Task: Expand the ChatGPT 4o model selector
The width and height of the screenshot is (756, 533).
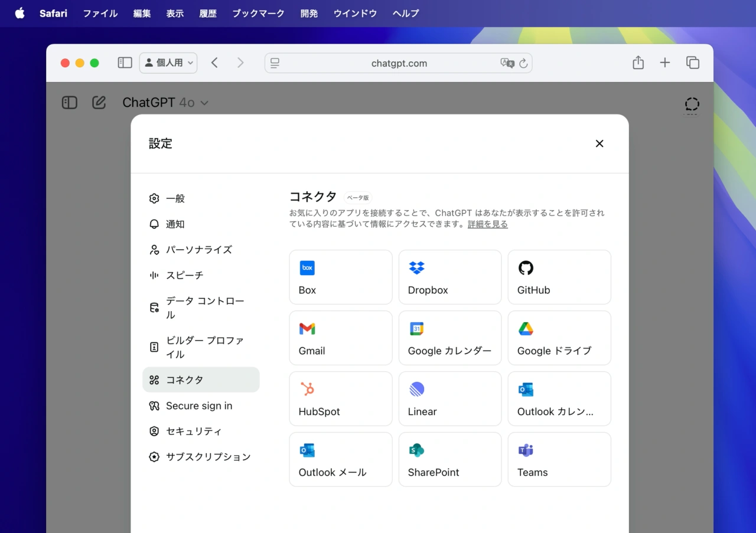Action: [x=165, y=103]
